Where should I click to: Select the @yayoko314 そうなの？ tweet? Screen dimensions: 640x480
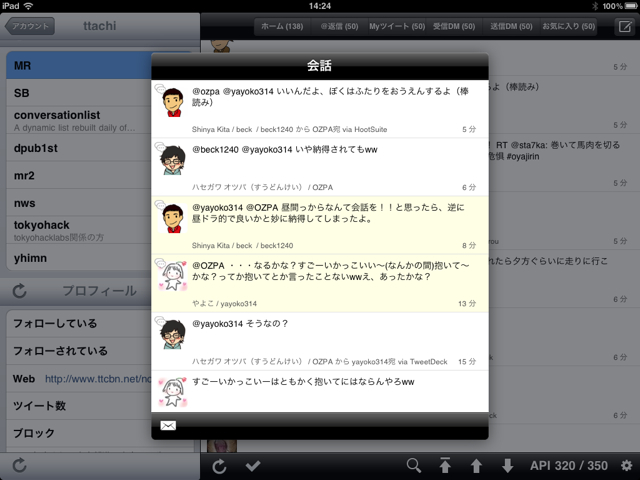pyautogui.click(x=320, y=340)
